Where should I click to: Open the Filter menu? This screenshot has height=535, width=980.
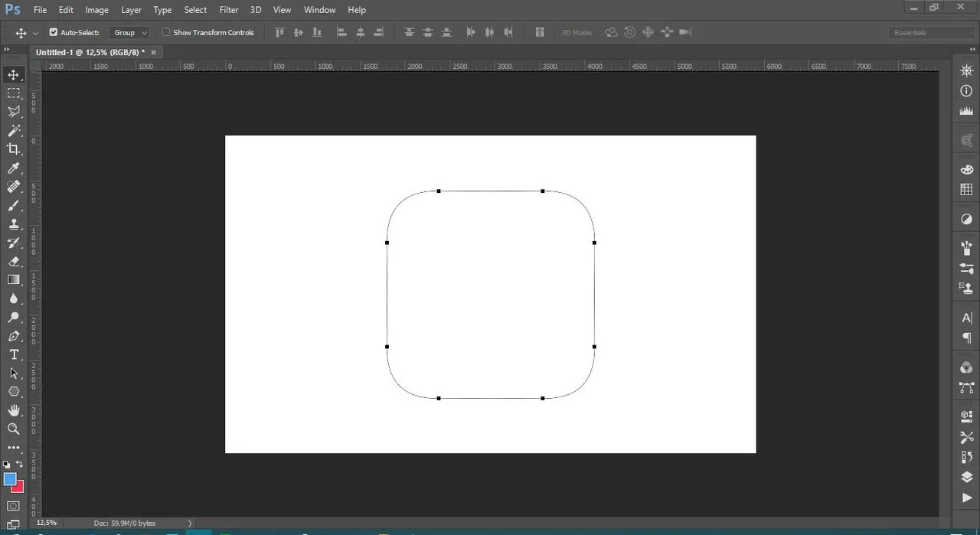click(x=229, y=10)
